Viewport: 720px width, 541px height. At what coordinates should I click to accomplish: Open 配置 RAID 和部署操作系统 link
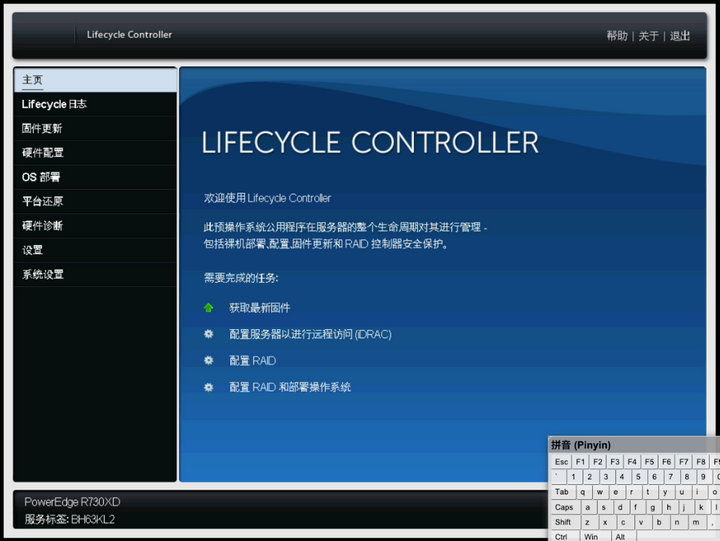tap(290, 387)
